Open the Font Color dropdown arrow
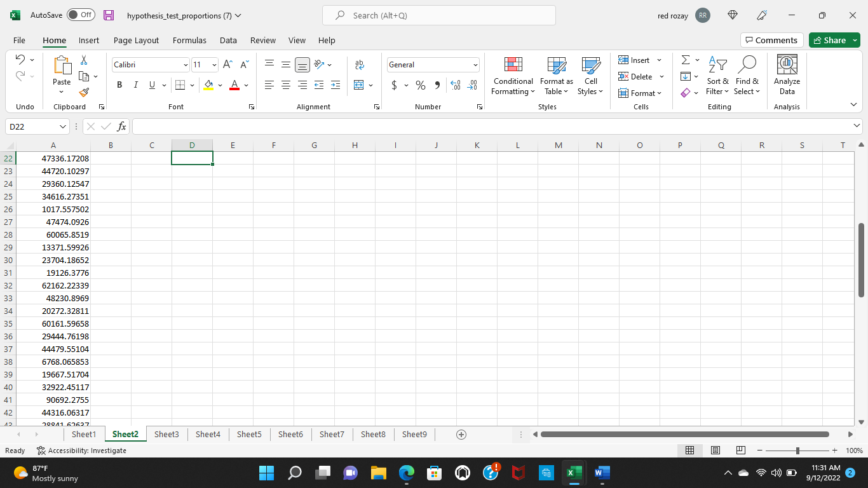Viewport: 868px width, 488px height. pos(246,85)
